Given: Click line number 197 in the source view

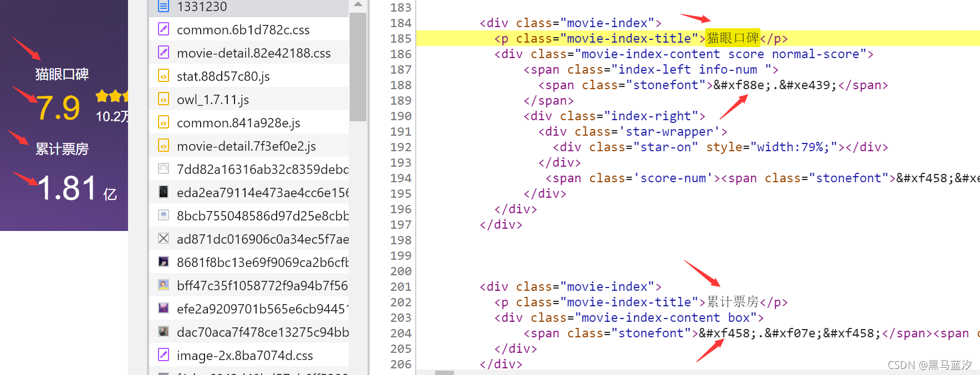Looking at the screenshot, I should tap(401, 224).
